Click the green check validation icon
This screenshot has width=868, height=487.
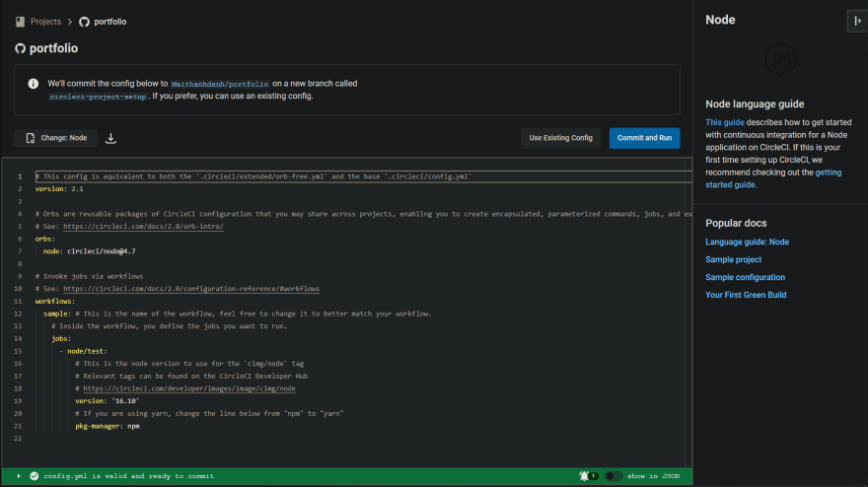click(35, 476)
